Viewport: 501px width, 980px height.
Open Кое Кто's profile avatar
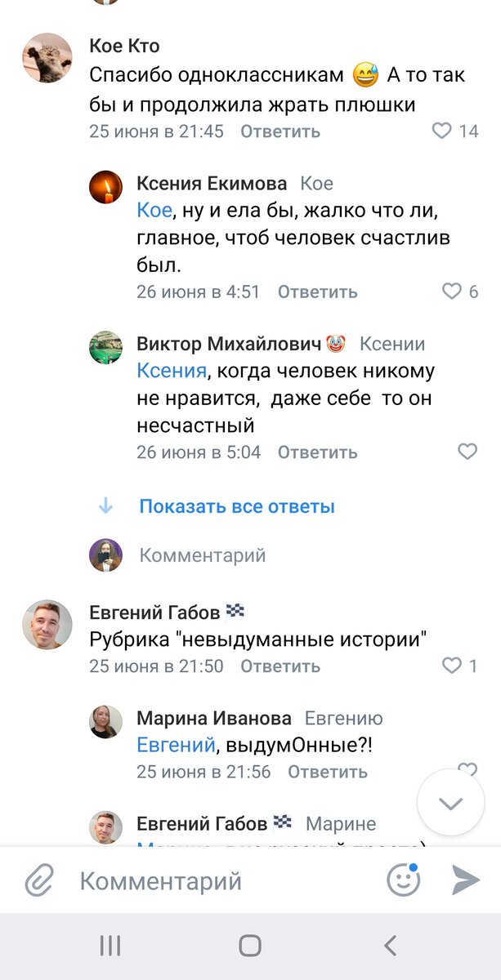pos(47,59)
